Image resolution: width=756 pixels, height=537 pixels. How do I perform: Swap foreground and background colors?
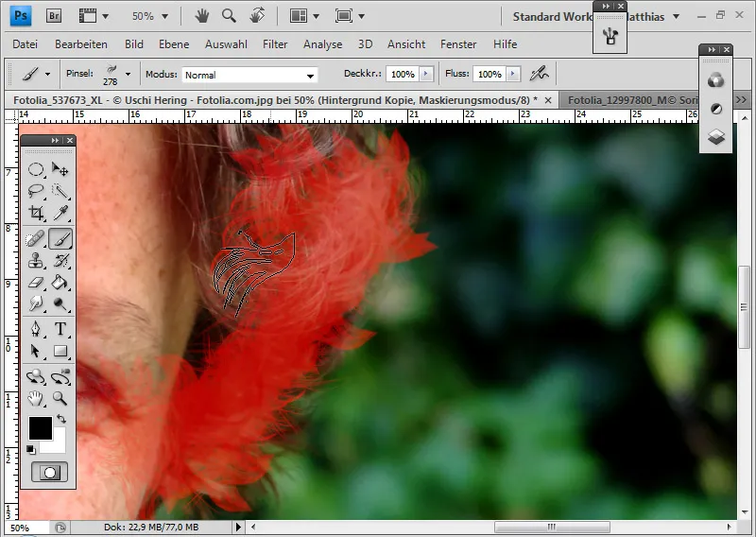(61, 419)
